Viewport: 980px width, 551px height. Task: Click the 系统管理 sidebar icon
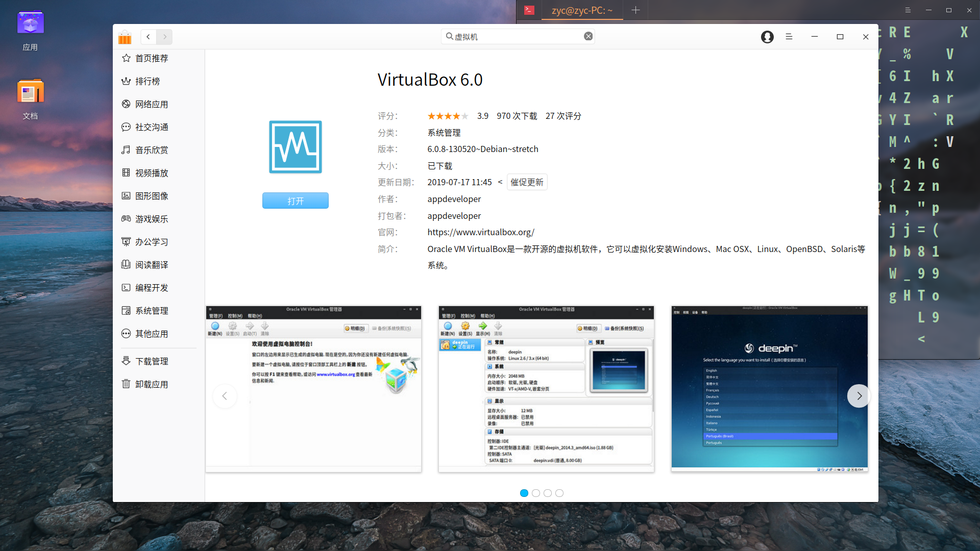point(126,310)
